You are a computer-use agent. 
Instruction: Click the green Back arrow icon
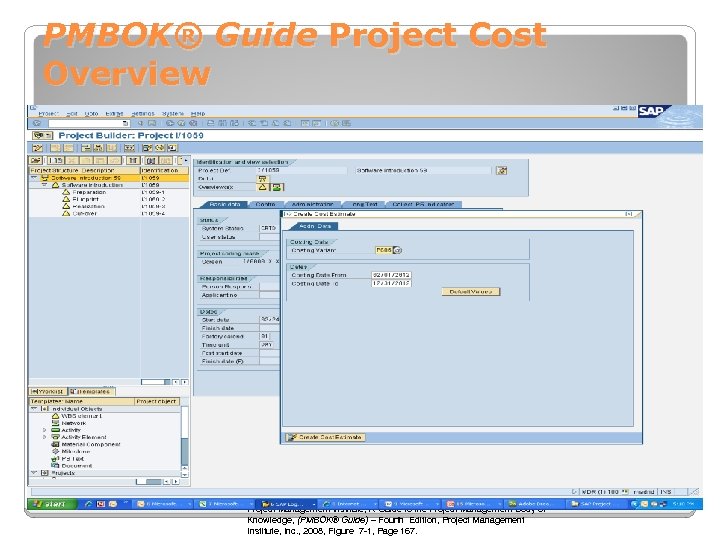(170, 123)
